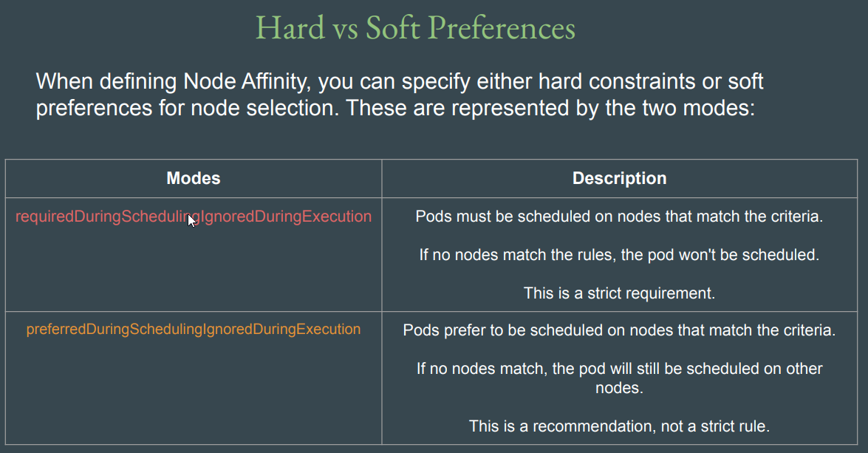Click the word 'nodes.' alone on its line
This screenshot has width=868, height=453.
619,387
